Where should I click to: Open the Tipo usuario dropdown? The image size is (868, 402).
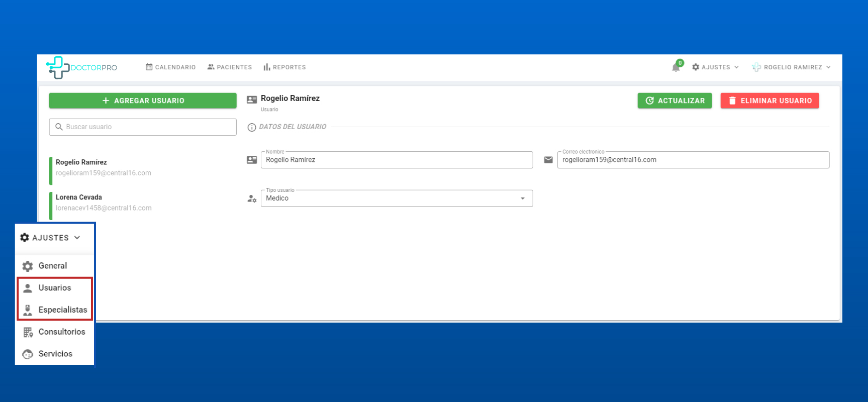[x=396, y=198]
